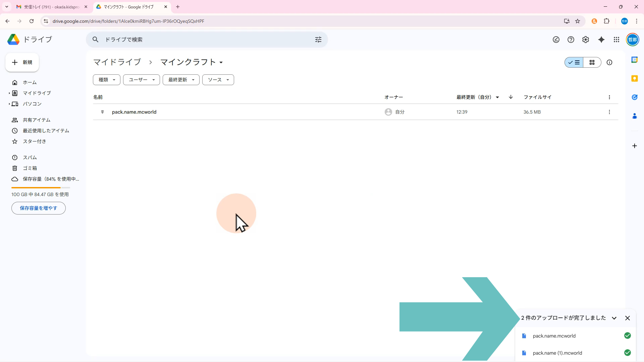Image resolution: width=644 pixels, height=362 pixels.
Task: Reverse sort direction arrow
Action: pyautogui.click(x=511, y=97)
